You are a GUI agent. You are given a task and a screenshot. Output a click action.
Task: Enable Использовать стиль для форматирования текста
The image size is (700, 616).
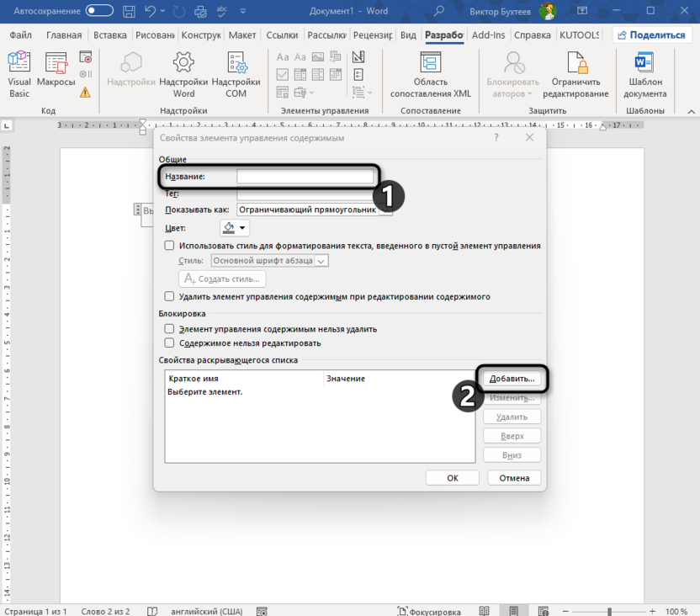(x=170, y=244)
